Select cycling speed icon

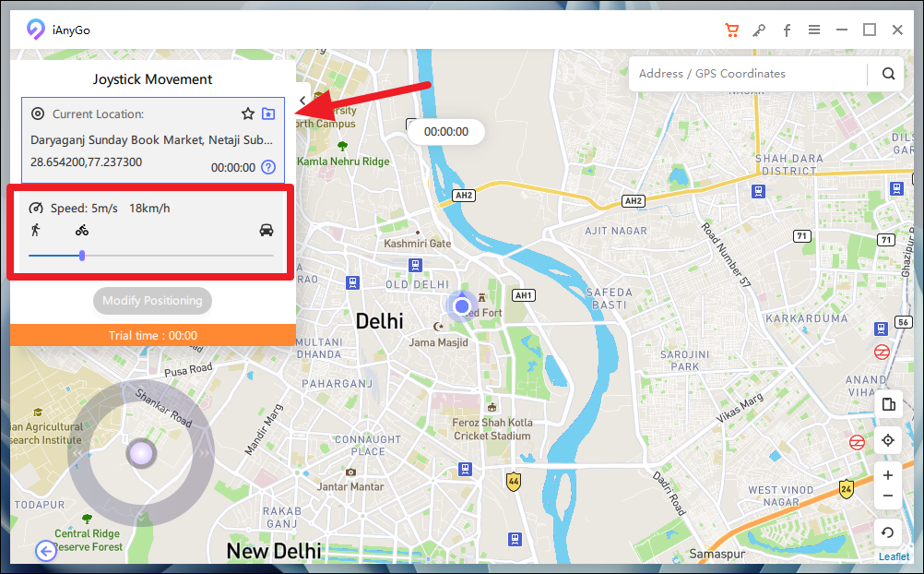pyautogui.click(x=82, y=230)
